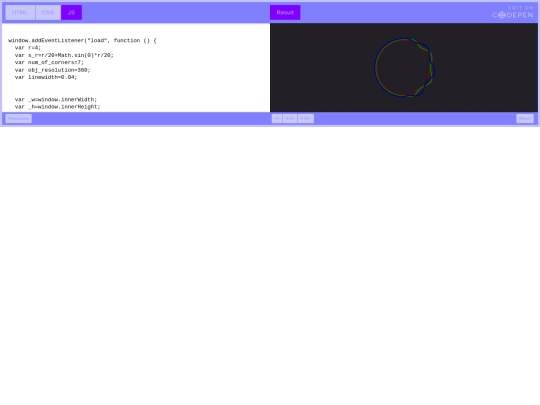Open Edit on CodePen link
Screen dimensions: 540x405
tap(513, 12)
